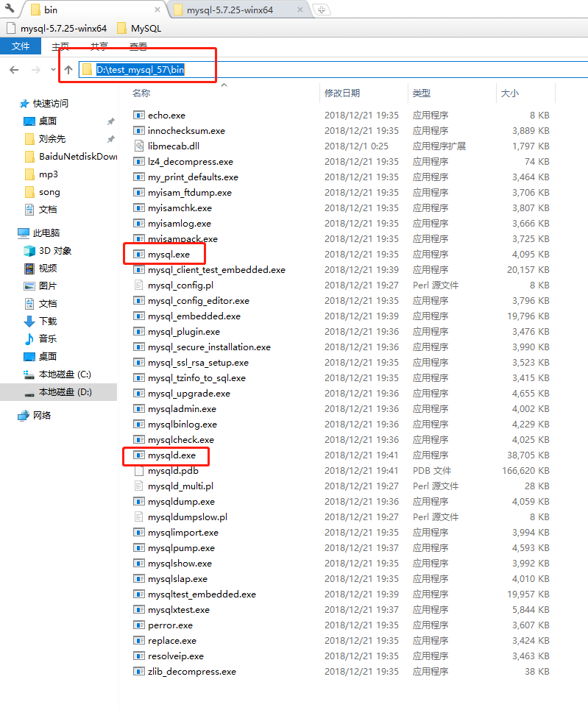Open 刘余先 folder in sidebar
Screen dimensions: 588x710
pyautogui.click(x=45, y=139)
